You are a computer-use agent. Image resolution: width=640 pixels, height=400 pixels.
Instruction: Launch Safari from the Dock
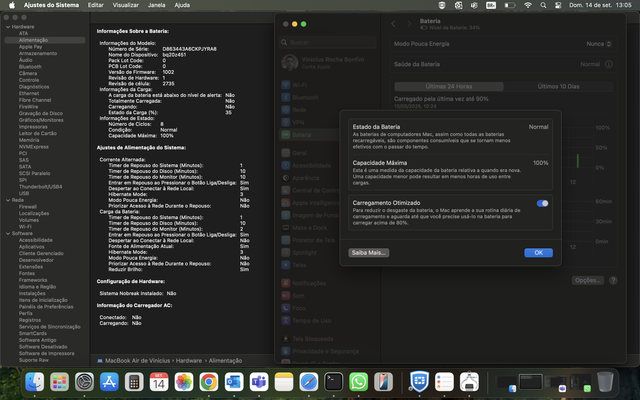point(309,382)
